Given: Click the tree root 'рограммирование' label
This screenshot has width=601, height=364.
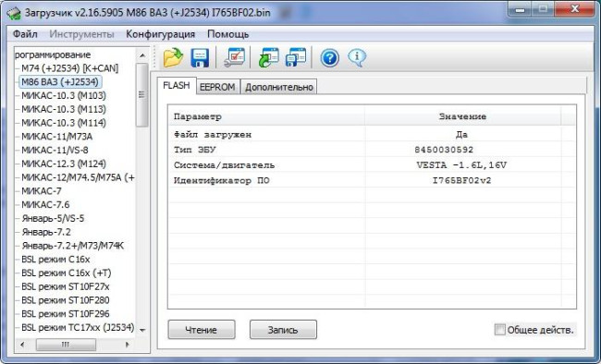Looking at the screenshot, I should (53, 55).
